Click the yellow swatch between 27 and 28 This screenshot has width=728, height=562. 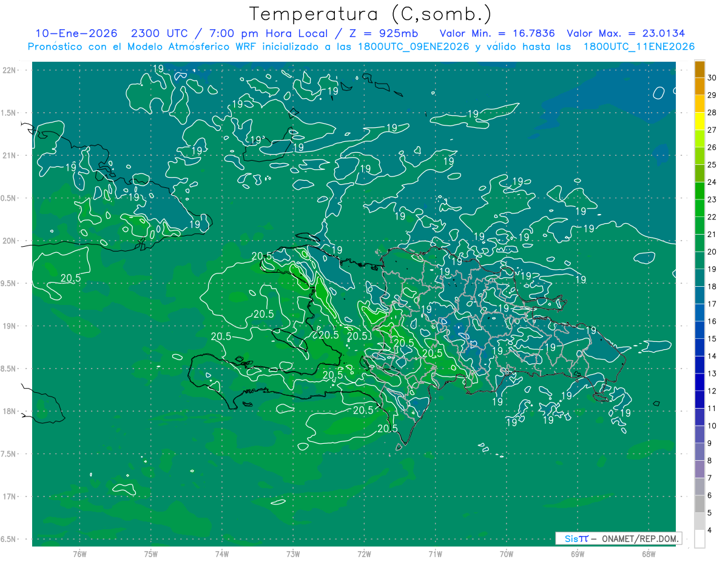(699, 121)
